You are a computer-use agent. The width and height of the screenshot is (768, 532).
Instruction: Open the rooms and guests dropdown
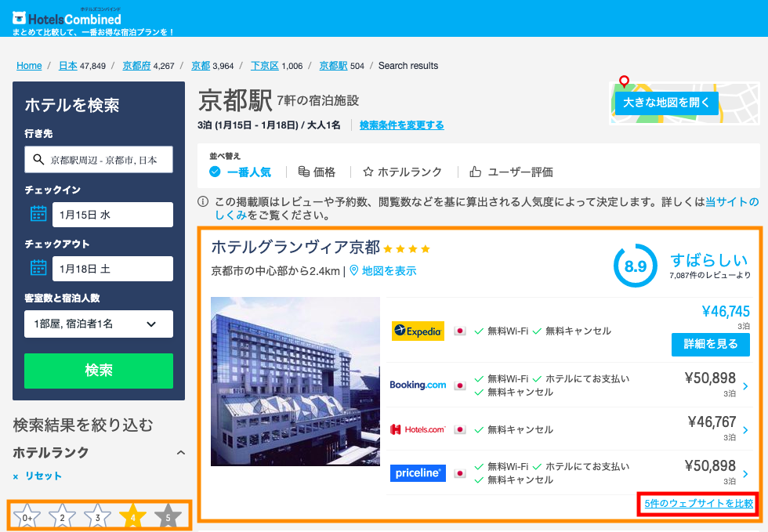(99, 324)
